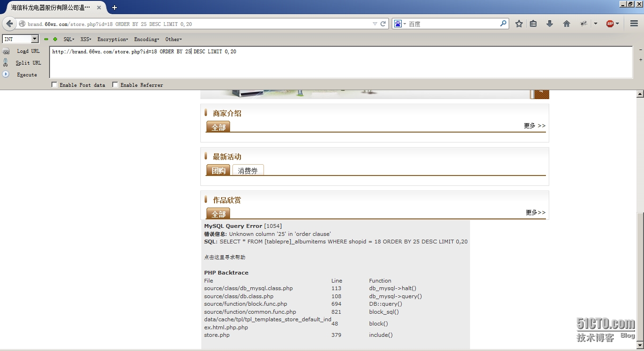Click the green plus HackBar icon

(x=55, y=39)
